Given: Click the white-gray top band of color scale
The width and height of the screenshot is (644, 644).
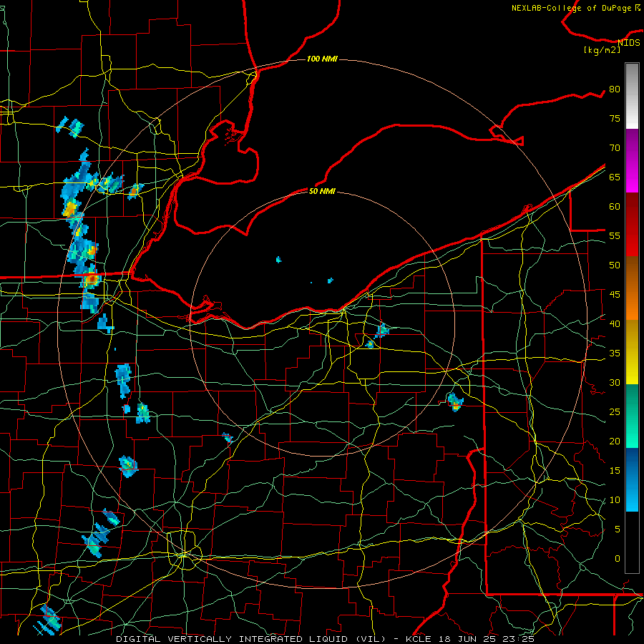Looking at the screenshot, I should 632,96.
